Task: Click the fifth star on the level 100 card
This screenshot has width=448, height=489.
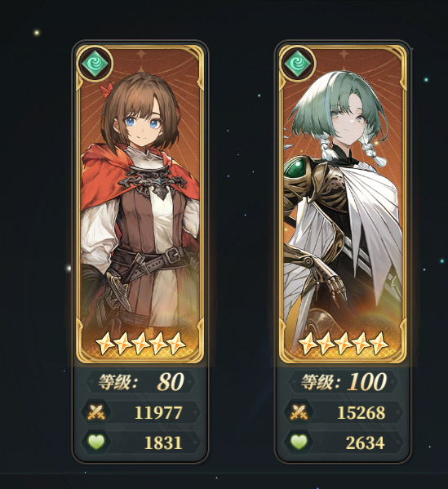Action: [x=379, y=343]
